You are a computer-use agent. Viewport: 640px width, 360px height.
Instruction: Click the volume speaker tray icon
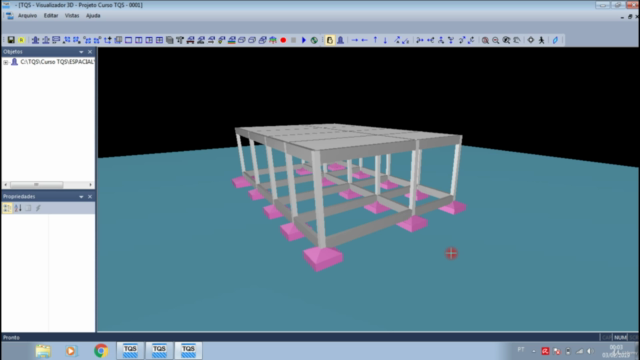[x=591, y=351]
